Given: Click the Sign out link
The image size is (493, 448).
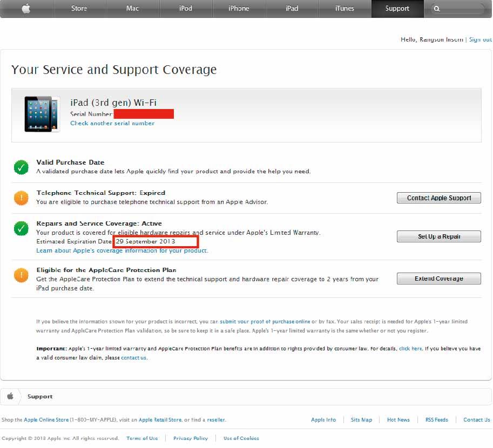Looking at the screenshot, I should pos(481,39).
